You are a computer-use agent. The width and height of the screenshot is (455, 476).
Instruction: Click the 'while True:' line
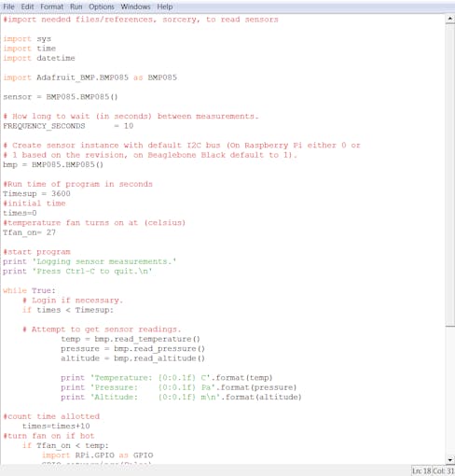(x=29, y=290)
